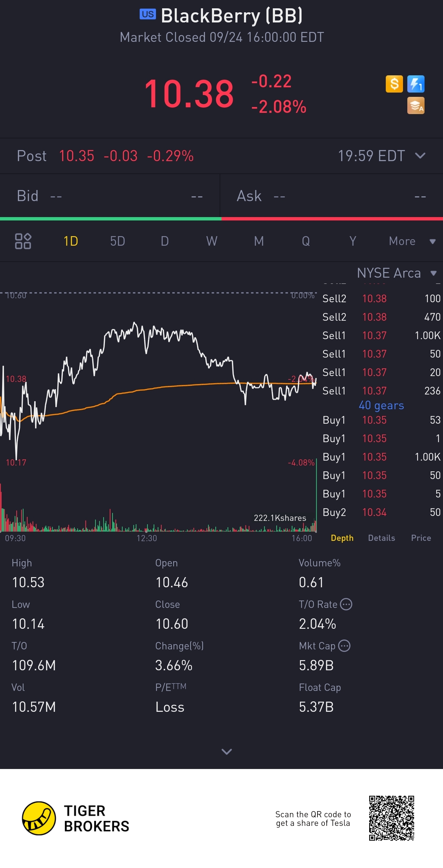The width and height of the screenshot is (443, 868).
Task: Tap the Sell2 10.38 row with 100
Action: (381, 299)
